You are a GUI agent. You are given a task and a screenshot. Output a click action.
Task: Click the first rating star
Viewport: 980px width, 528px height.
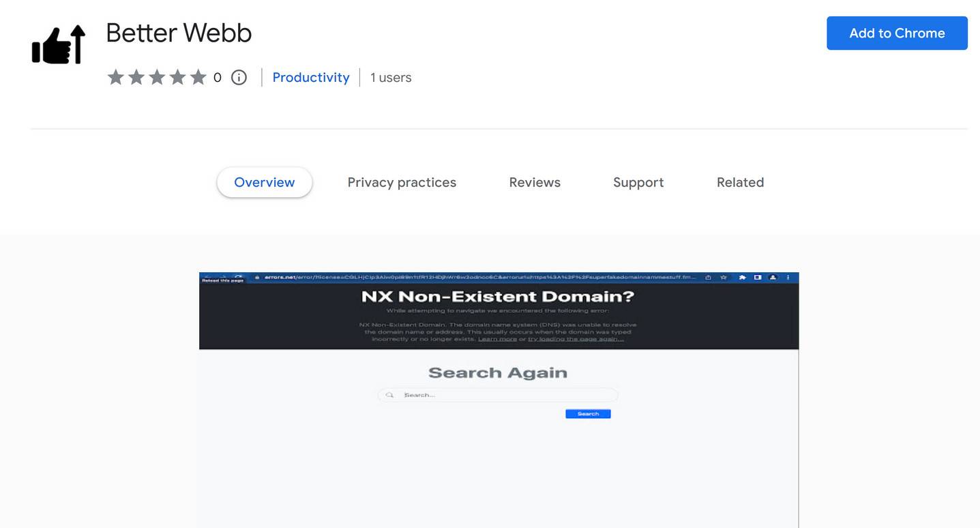[115, 78]
